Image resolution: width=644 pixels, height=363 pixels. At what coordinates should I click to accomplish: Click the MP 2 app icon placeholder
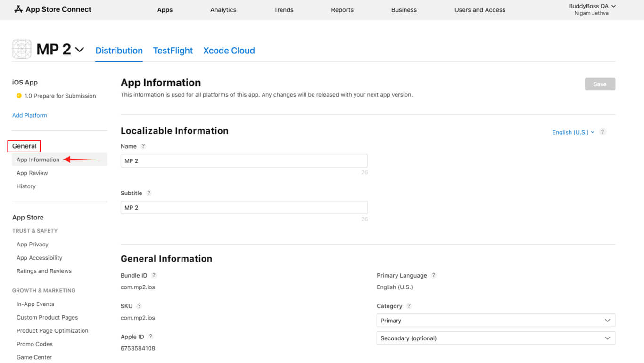(22, 49)
